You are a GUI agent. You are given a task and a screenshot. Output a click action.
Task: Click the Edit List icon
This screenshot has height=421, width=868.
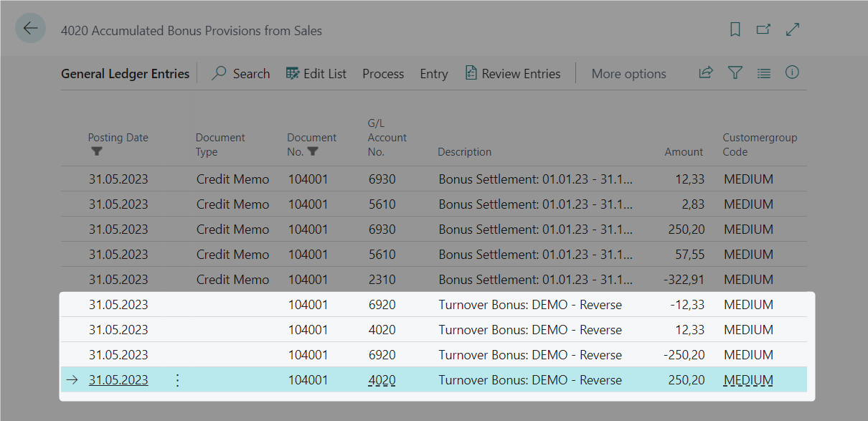[291, 72]
